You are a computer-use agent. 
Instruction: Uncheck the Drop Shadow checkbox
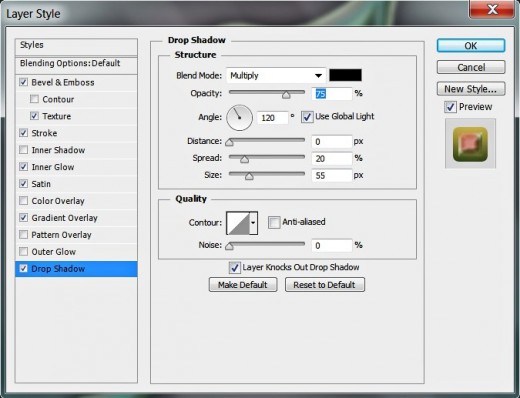coord(23,268)
